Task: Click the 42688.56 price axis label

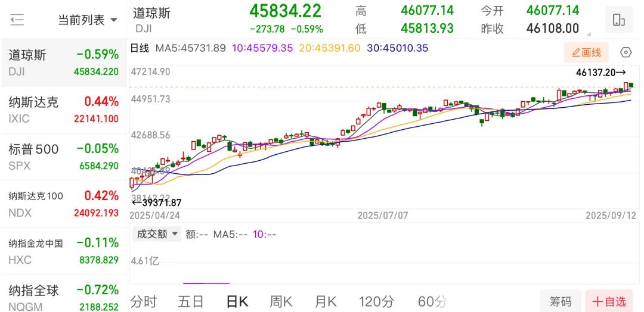Action: point(150,135)
